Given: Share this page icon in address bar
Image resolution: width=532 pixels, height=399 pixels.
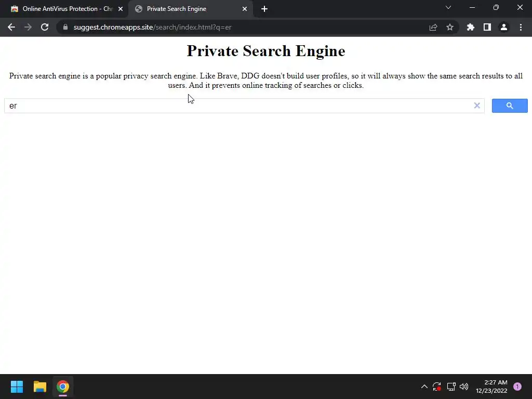Looking at the screenshot, I should coord(433,27).
